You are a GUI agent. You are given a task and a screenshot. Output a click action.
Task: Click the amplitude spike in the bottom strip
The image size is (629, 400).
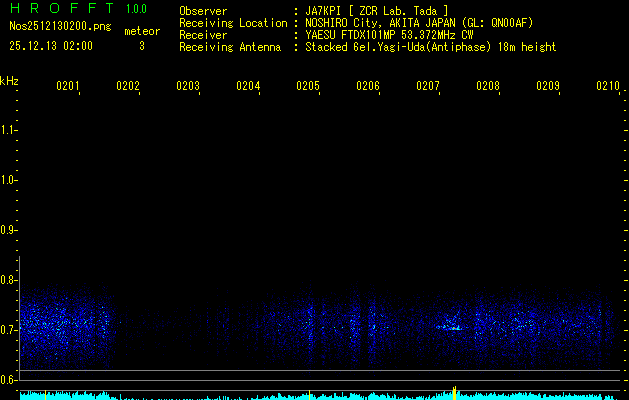455,390
